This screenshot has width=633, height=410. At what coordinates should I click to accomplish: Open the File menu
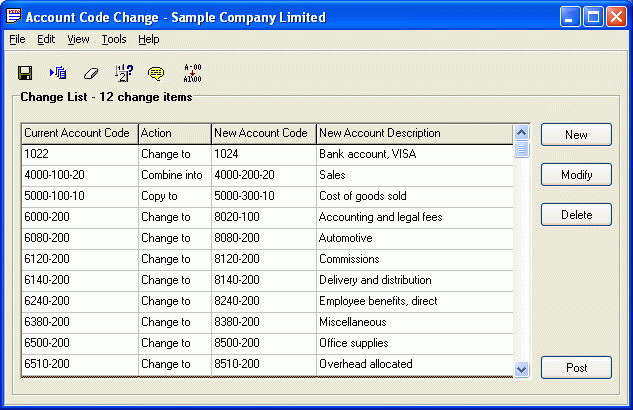[x=17, y=39]
